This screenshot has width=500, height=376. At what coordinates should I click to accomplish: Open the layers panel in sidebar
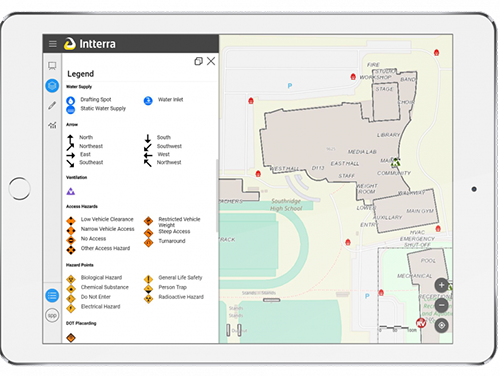(x=52, y=86)
